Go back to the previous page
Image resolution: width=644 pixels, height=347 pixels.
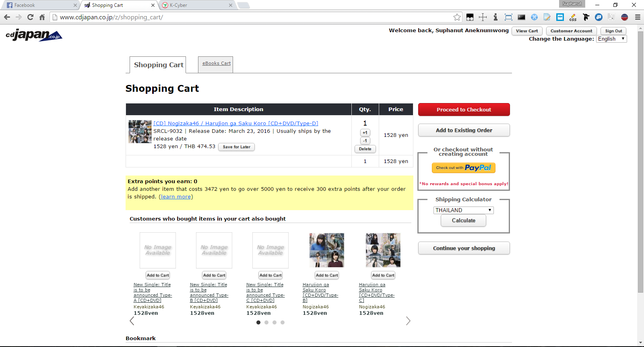(x=7, y=17)
